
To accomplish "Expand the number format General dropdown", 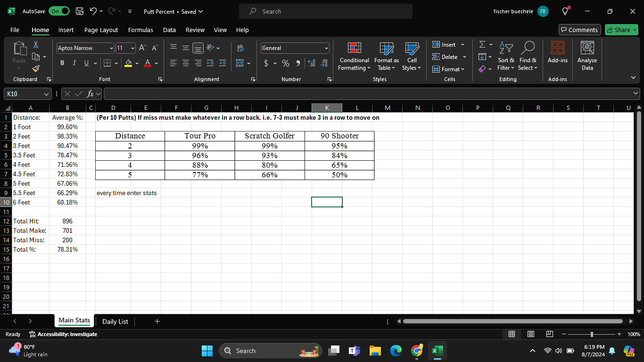I will 326,48.
